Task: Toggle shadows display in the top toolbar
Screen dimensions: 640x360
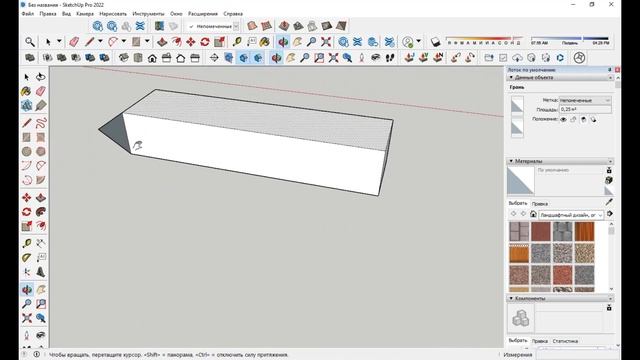Action: point(436,42)
